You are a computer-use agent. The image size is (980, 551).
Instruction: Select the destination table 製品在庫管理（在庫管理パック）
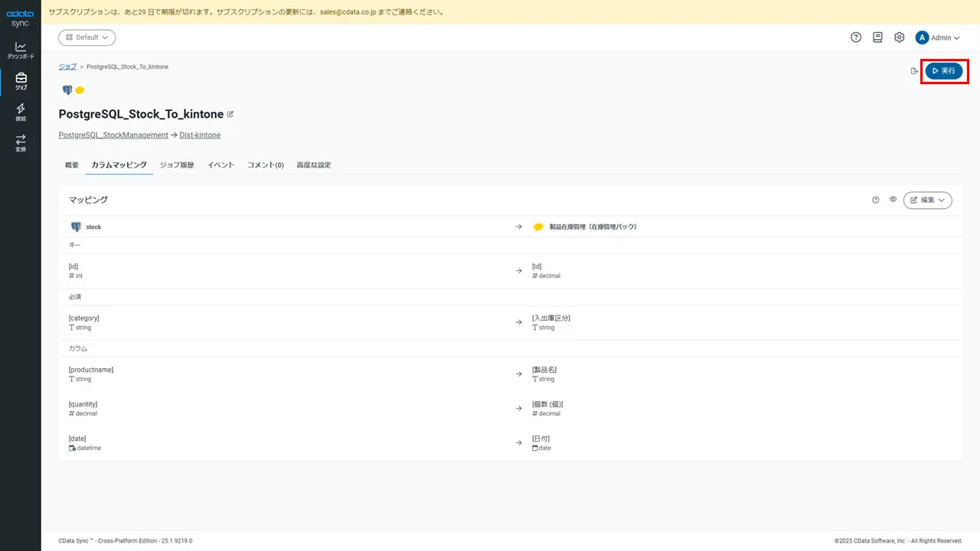[x=593, y=227]
